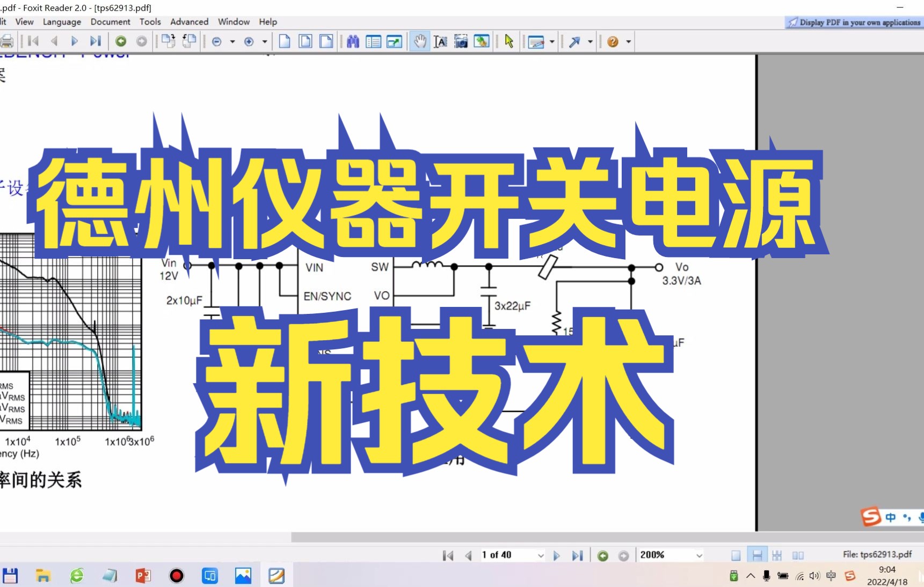Rotate page clockwise icon

(x=168, y=41)
